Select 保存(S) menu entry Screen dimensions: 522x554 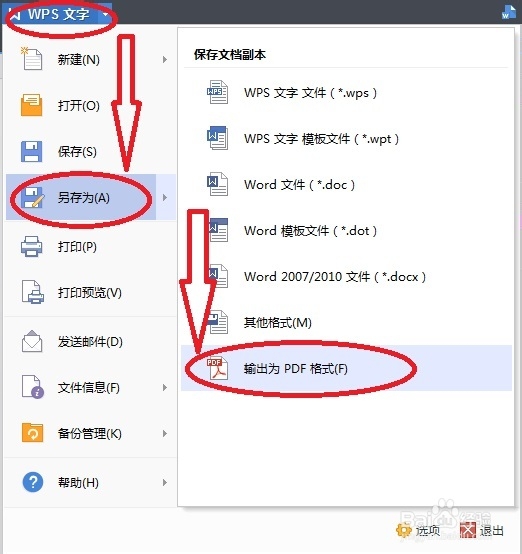pyautogui.click(x=90, y=151)
